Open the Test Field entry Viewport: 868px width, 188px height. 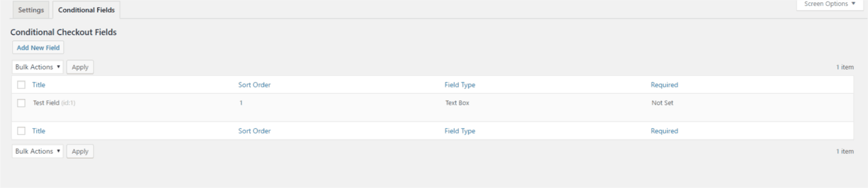46,103
